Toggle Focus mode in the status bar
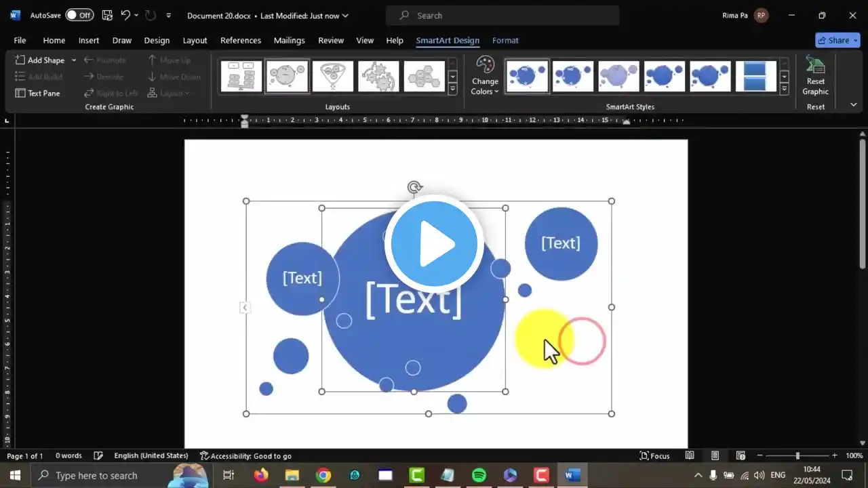Viewport: 868px width, 488px height. pyautogui.click(x=655, y=456)
